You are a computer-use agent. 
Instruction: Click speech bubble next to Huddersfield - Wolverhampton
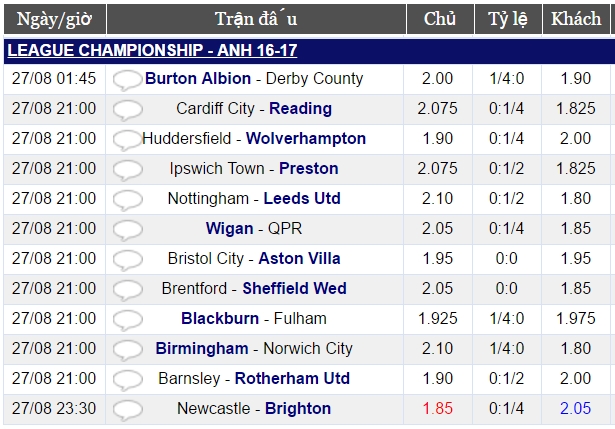click(127, 140)
